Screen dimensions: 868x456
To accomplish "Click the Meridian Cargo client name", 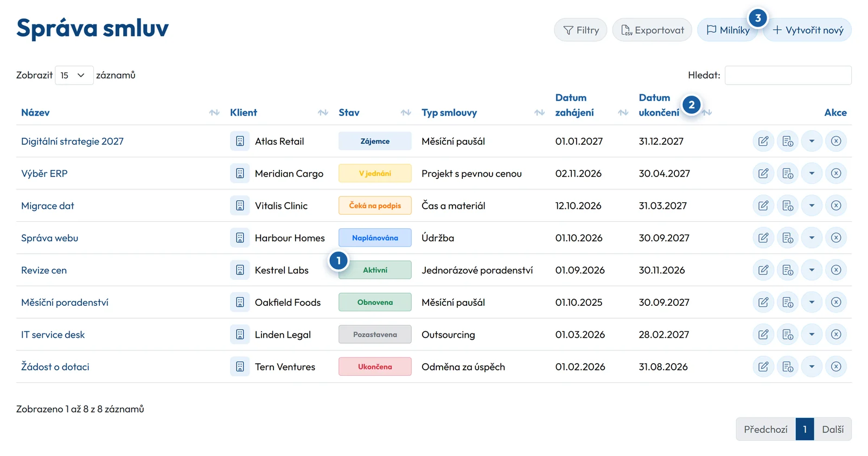I will 289,174.
